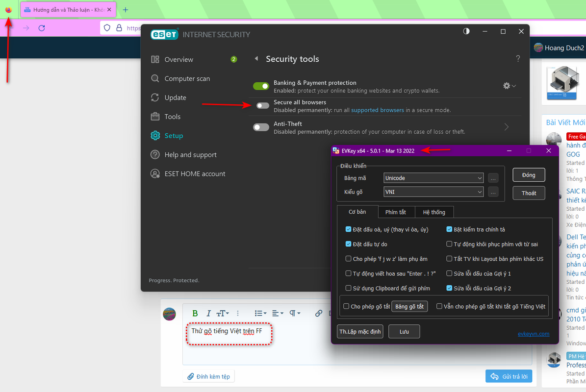Click the Firefox logo icon
586x392 pixels.
pos(8,10)
